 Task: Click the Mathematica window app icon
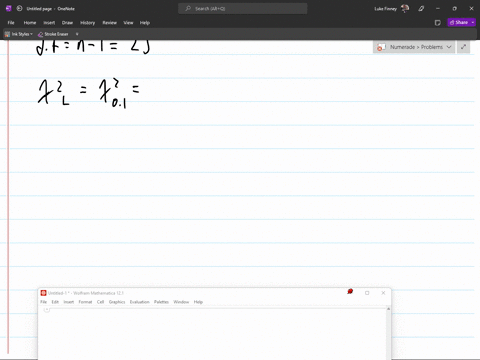(x=43, y=293)
